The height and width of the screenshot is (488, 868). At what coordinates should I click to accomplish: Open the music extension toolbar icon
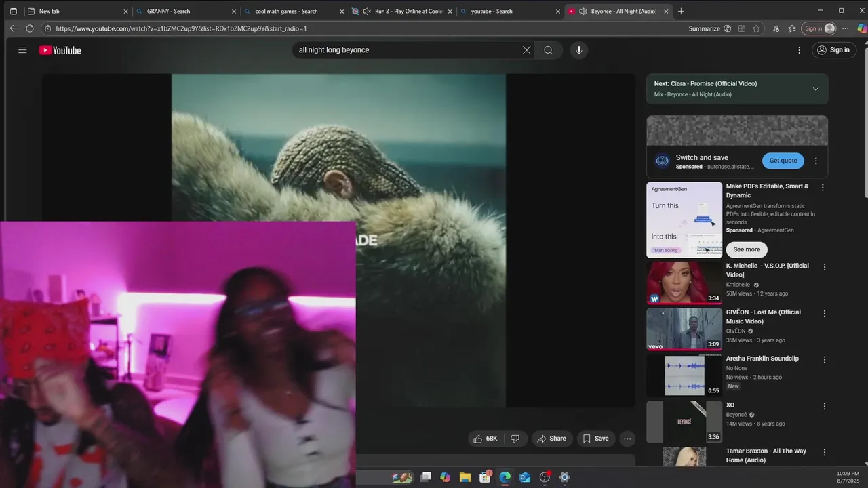[x=775, y=28]
